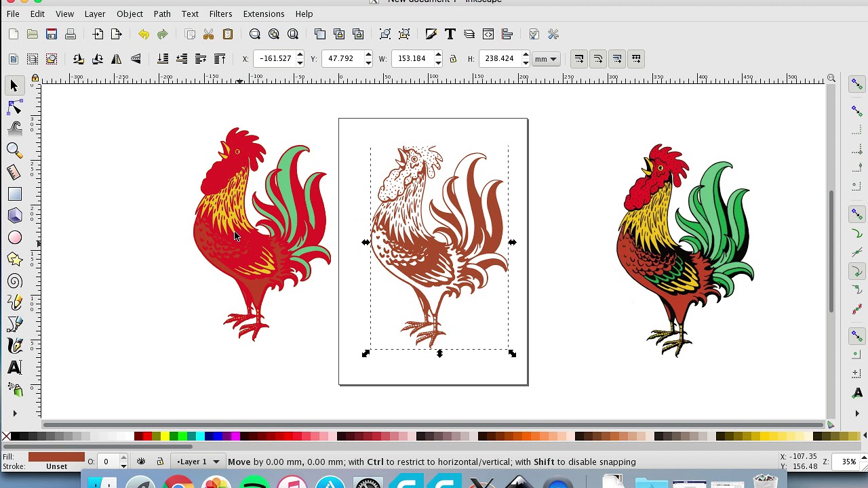This screenshot has height=488, width=868.
Task: Choose the Pencil freehand tool
Action: coord(14,303)
